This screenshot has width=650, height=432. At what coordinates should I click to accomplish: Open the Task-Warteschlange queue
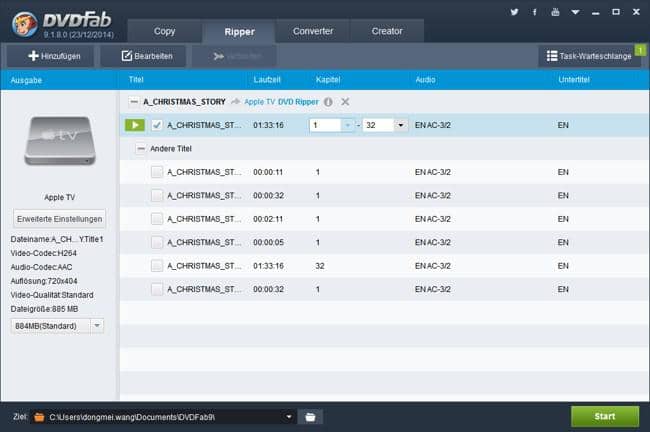(x=589, y=56)
